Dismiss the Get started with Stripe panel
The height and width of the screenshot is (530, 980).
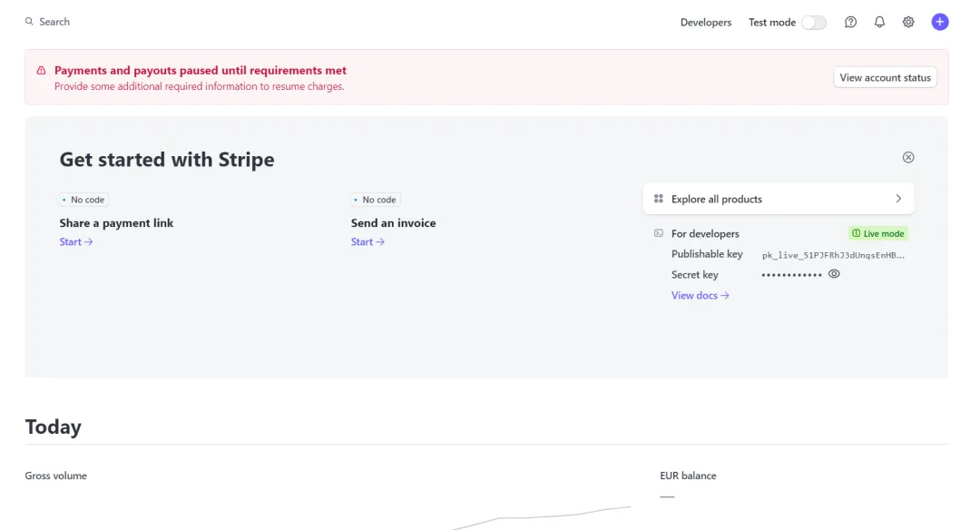908,158
